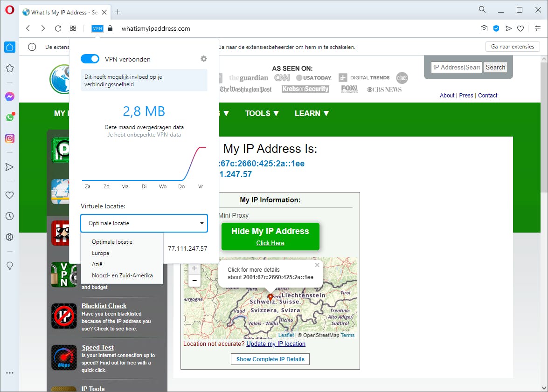Click the lightbulb tips icon in the sidebar

click(x=10, y=266)
